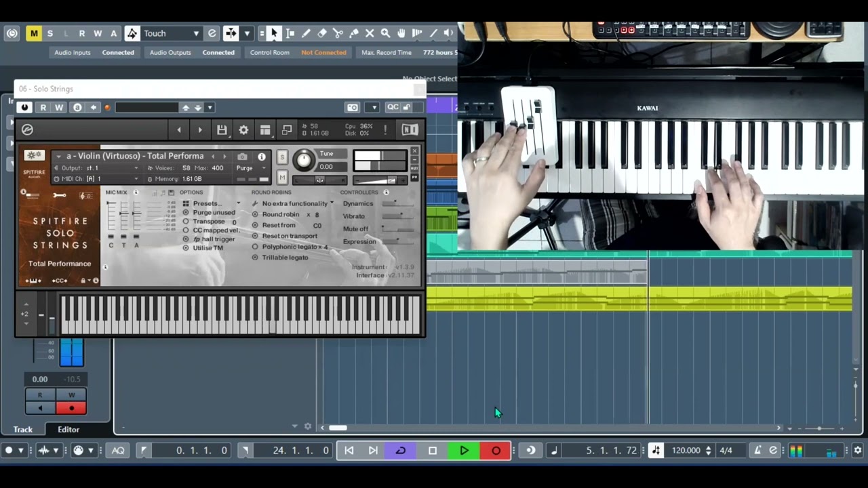Click the Kontakt logo icon
868x488 pixels.
[27, 129]
